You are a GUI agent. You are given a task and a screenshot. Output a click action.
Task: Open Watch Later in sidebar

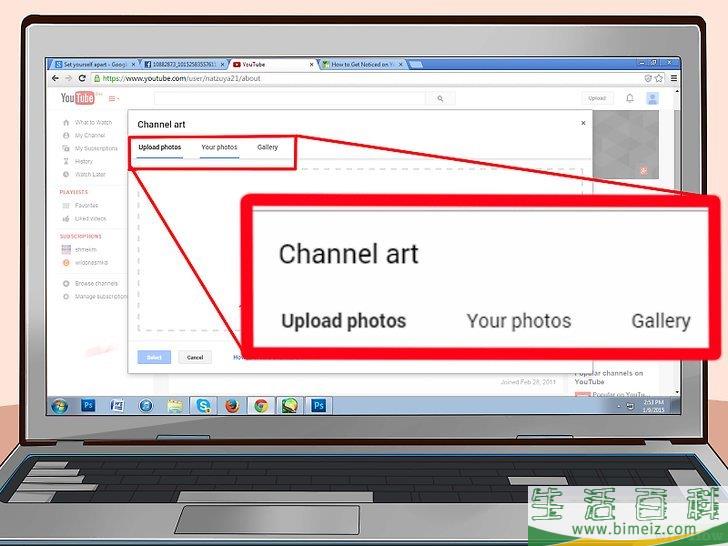(90, 175)
